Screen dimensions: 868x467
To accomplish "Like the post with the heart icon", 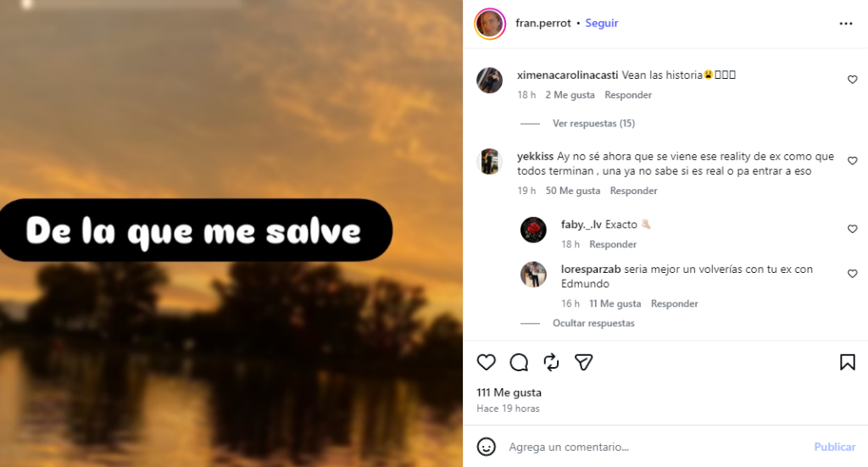I will [486, 363].
